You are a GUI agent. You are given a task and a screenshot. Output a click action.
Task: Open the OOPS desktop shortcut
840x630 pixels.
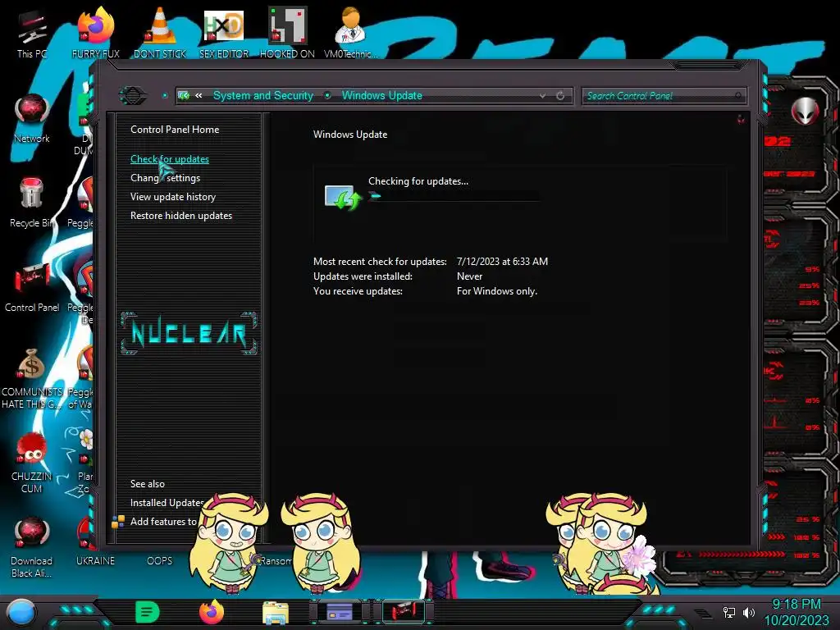tap(160, 560)
